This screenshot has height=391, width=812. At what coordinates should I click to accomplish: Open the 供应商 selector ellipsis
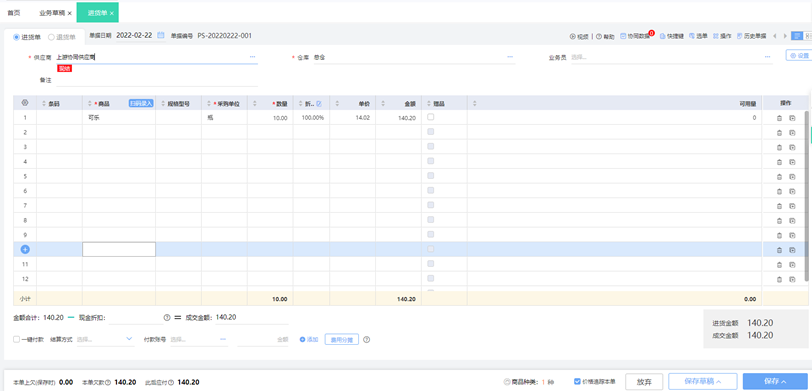tap(252, 56)
